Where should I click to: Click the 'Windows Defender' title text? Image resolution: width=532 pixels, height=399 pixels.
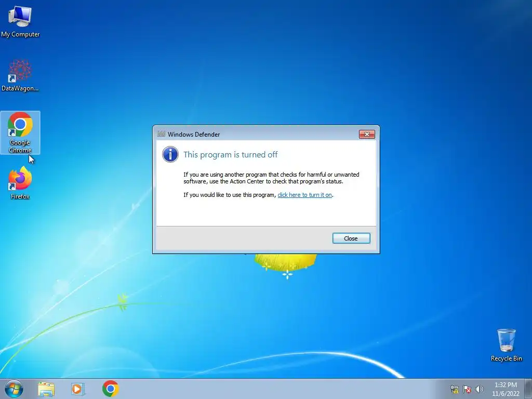click(194, 135)
